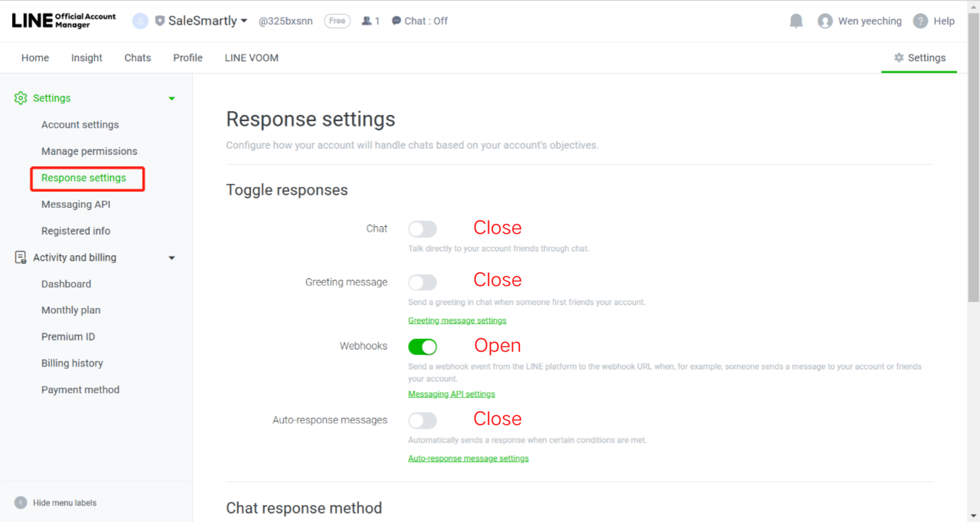Viewport: 980px width, 522px height.
Task: Click the LINE Official Account Manager logo
Action: pyautogui.click(x=64, y=20)
